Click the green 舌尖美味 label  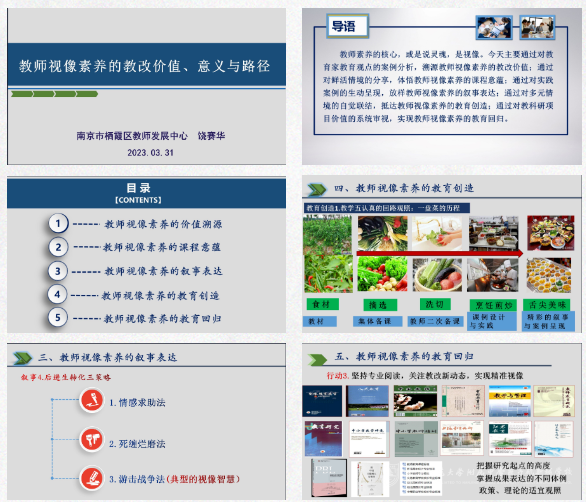pyautogui.click(x=546, y=305)
